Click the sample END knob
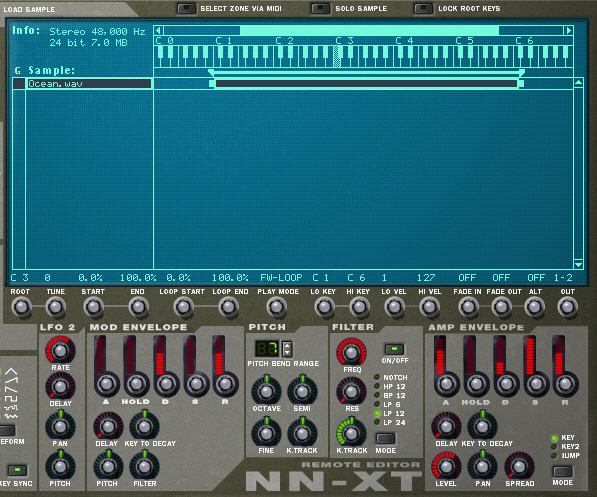 pos(138,307)
